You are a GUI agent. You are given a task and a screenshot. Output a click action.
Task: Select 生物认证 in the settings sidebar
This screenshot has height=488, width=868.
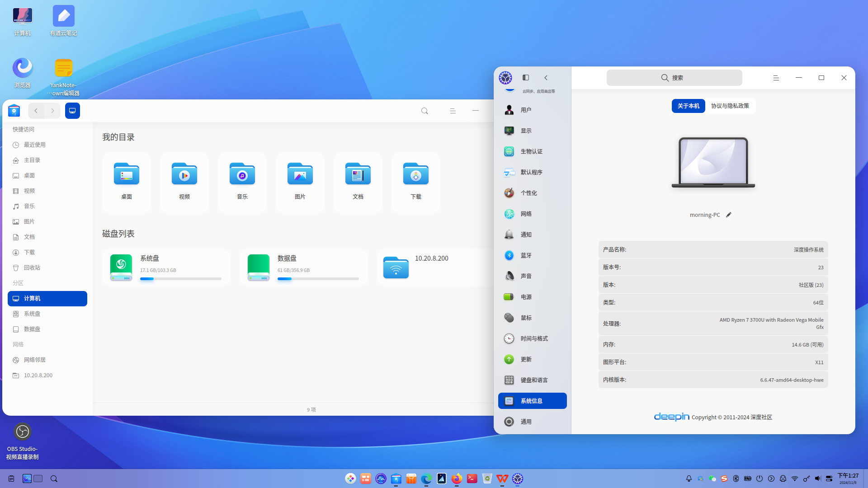coord(532,151)
